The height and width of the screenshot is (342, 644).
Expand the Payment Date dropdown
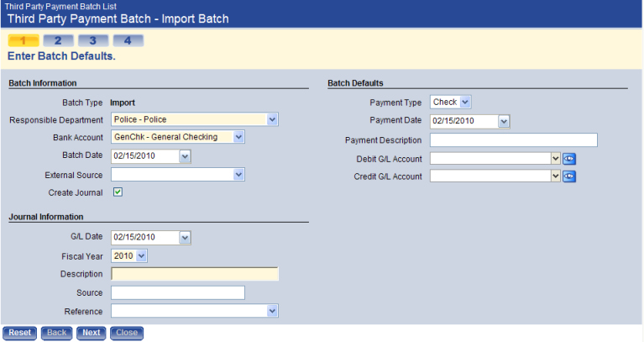point(504,121)
